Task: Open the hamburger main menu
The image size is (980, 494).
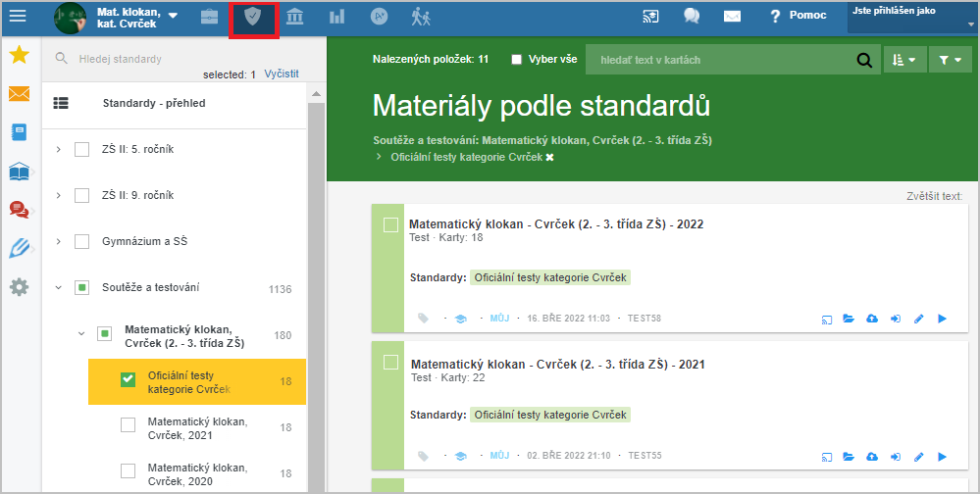Action: (x=18, y=16)
